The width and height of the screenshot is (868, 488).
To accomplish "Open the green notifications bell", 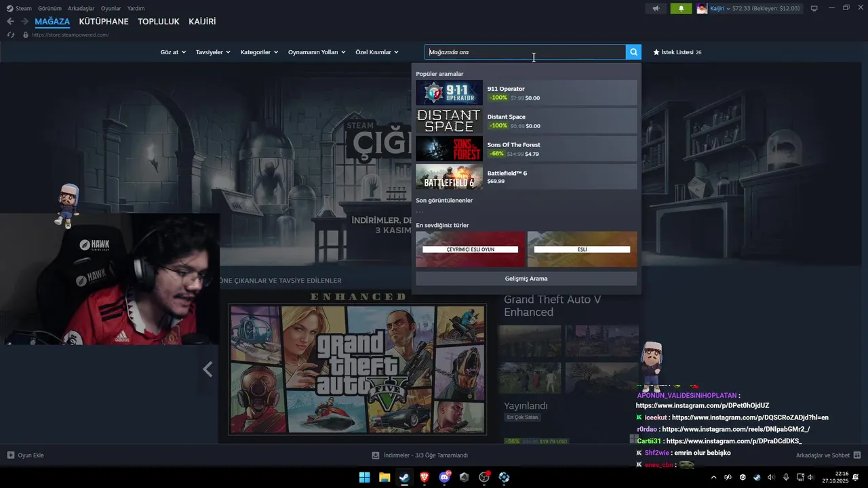I will [x=682, y=8].
